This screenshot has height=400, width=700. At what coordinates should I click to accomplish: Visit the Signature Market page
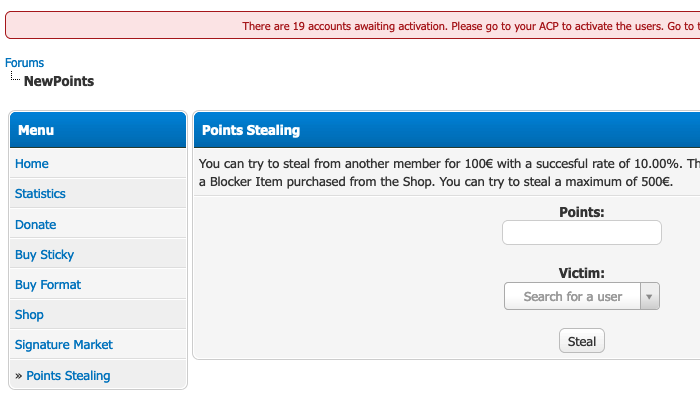pyautogui.click(x=64, y=345)
